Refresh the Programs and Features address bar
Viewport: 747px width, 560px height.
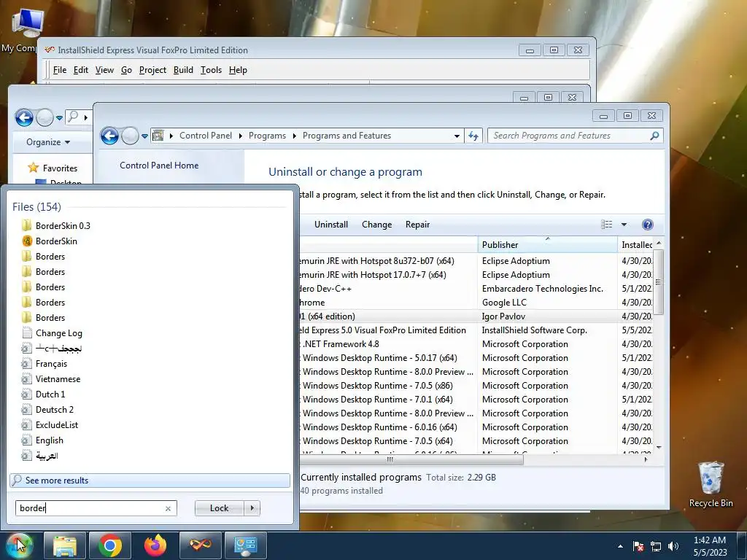click(473, 136)
